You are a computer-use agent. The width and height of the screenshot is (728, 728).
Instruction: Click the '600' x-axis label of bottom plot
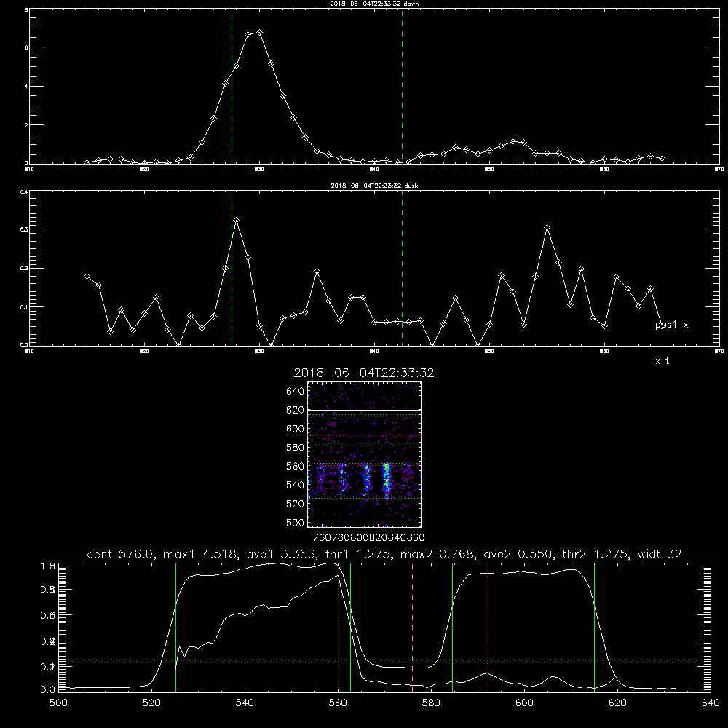point(524,703)
